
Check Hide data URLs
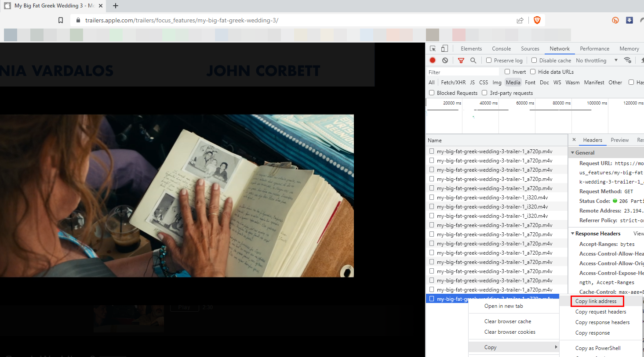(533, 72)
